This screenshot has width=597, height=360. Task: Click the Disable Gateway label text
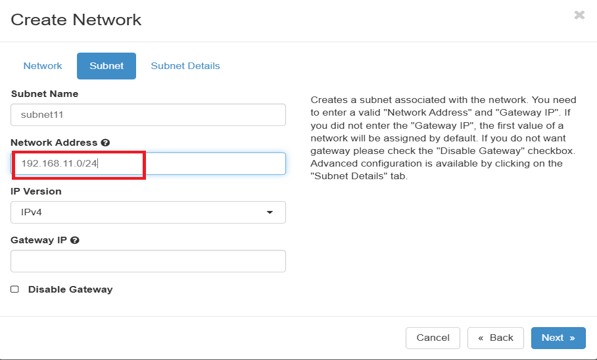(70, 290)
